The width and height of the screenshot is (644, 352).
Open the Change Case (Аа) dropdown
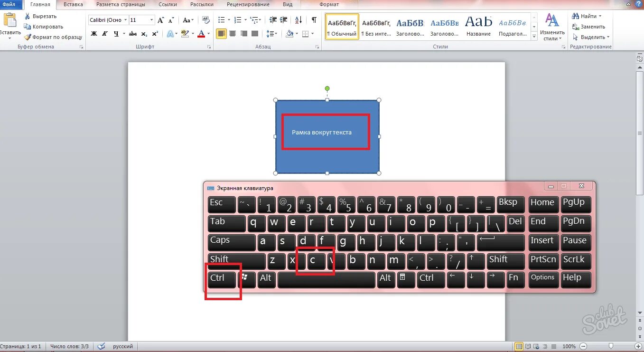(188, 20)
